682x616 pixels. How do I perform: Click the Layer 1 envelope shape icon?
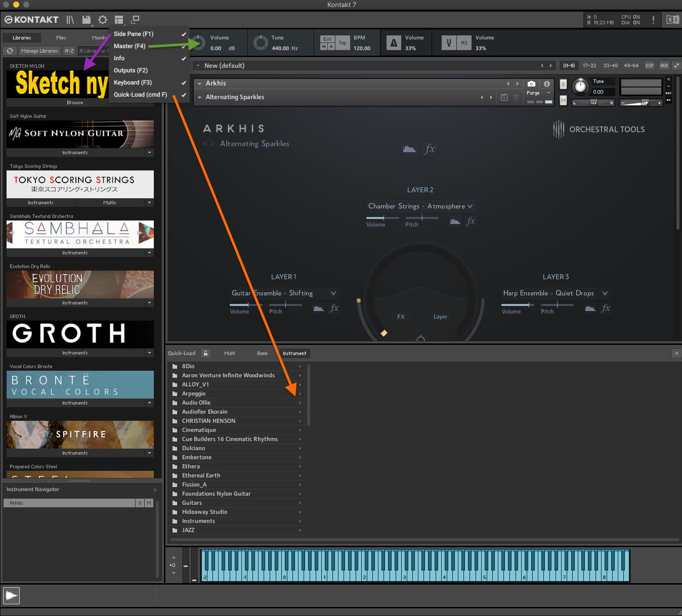(x=318, y=308)
